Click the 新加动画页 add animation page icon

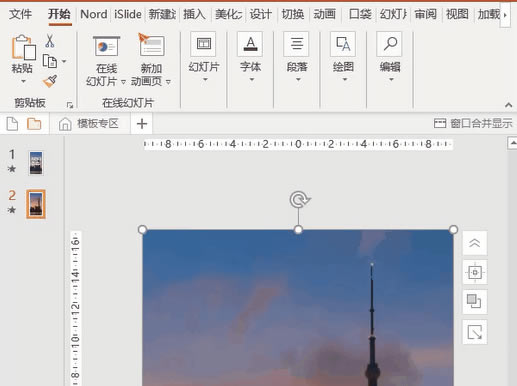point(151,45)
